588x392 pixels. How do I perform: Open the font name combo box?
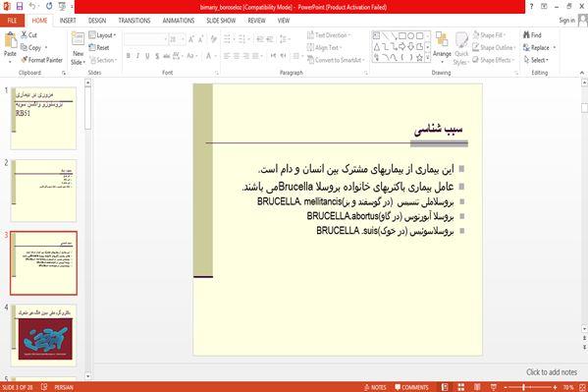point(145,39)
